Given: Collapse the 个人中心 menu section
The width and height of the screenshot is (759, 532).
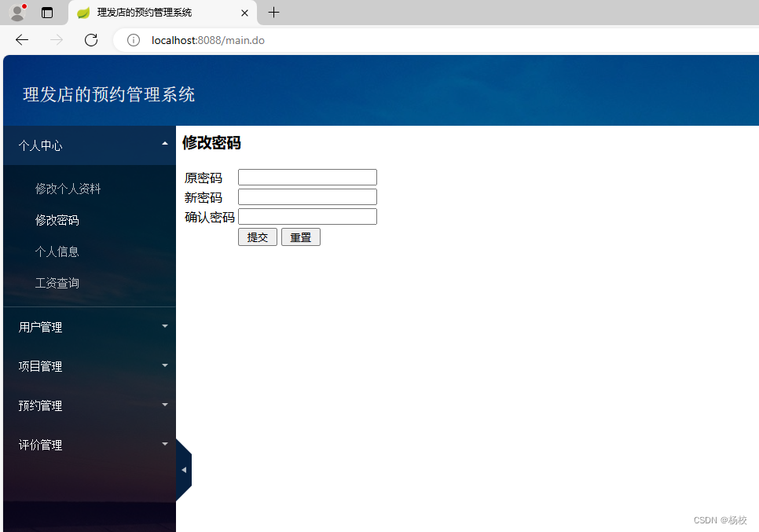Looking at the screenshot, I should coord(90,145).
